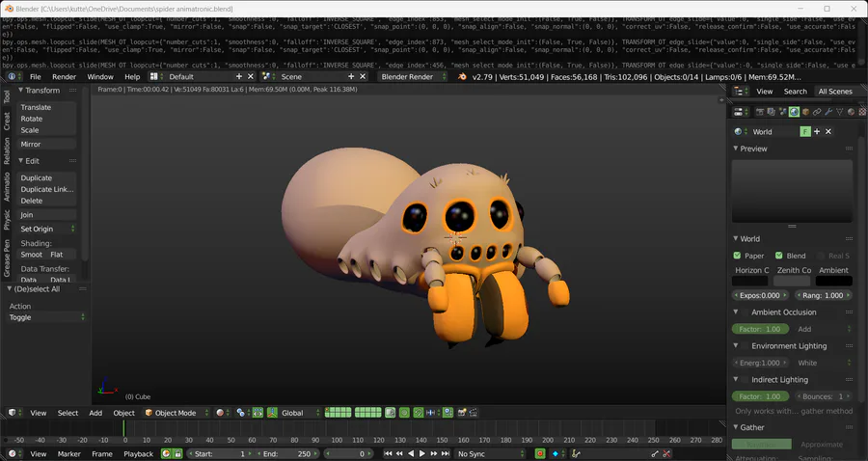
Task: Click the Translate button
Action: 46,107
